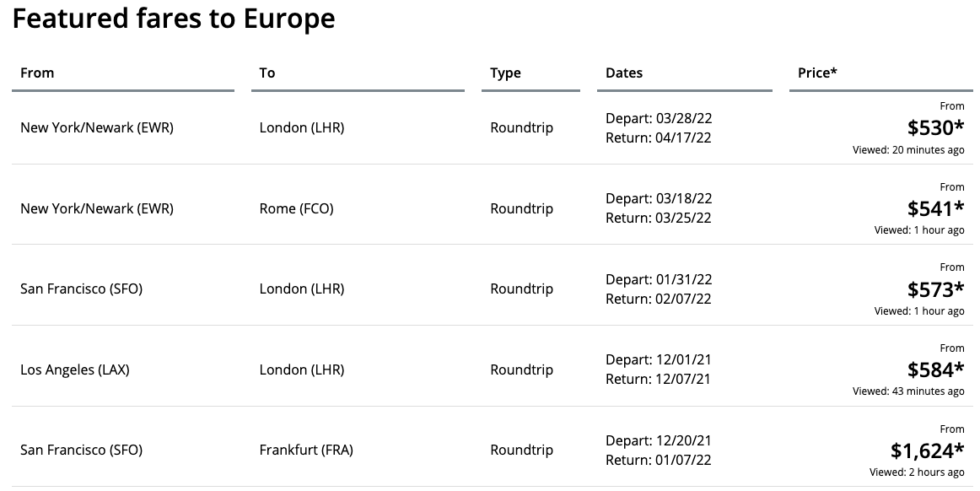Viewport: 980px width, 491px height.
Task: Click the Dates column header
Action: [x=624, y=73]
